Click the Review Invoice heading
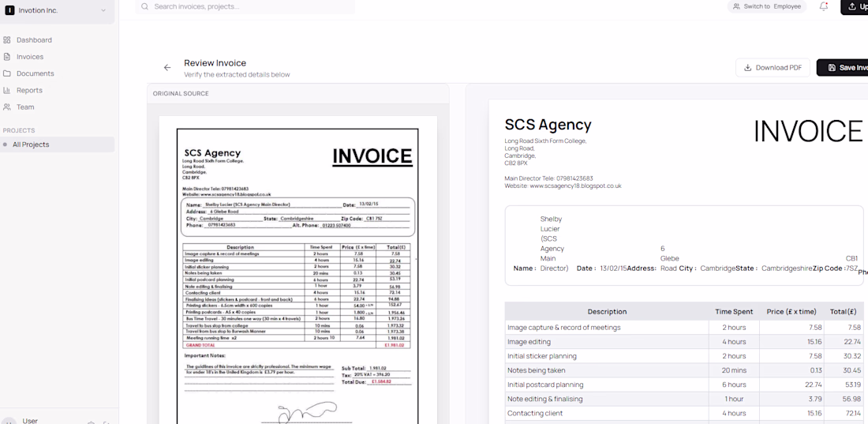This screenshot has width=868, height=424. point(215,63)
